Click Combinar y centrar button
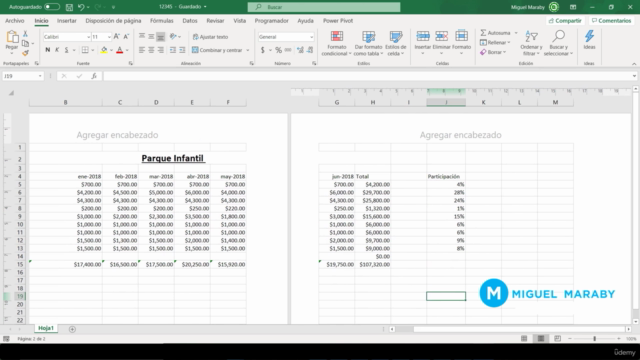Image resolution: width=640 pixels, height=360 pixels. pos(217,50)
